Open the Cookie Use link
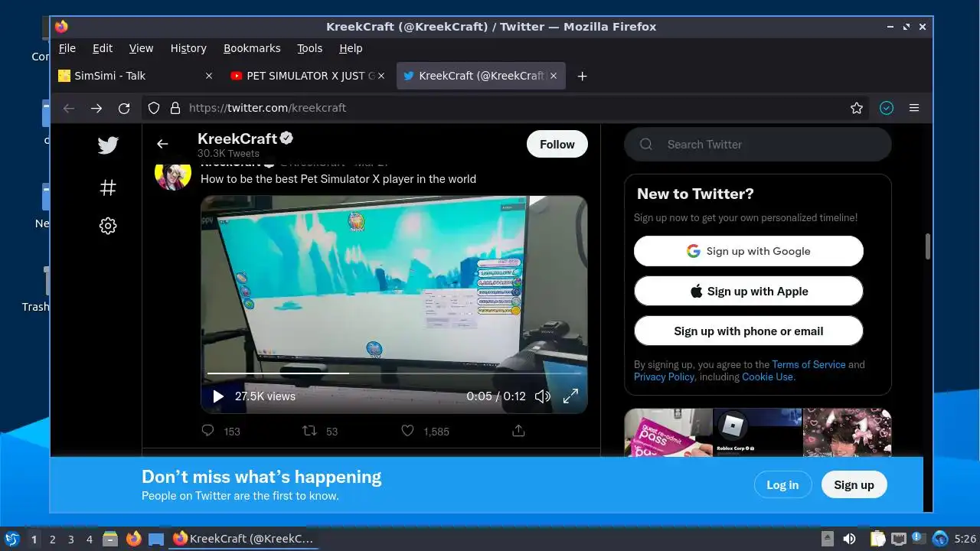980x551 pixels. [768, 377]
